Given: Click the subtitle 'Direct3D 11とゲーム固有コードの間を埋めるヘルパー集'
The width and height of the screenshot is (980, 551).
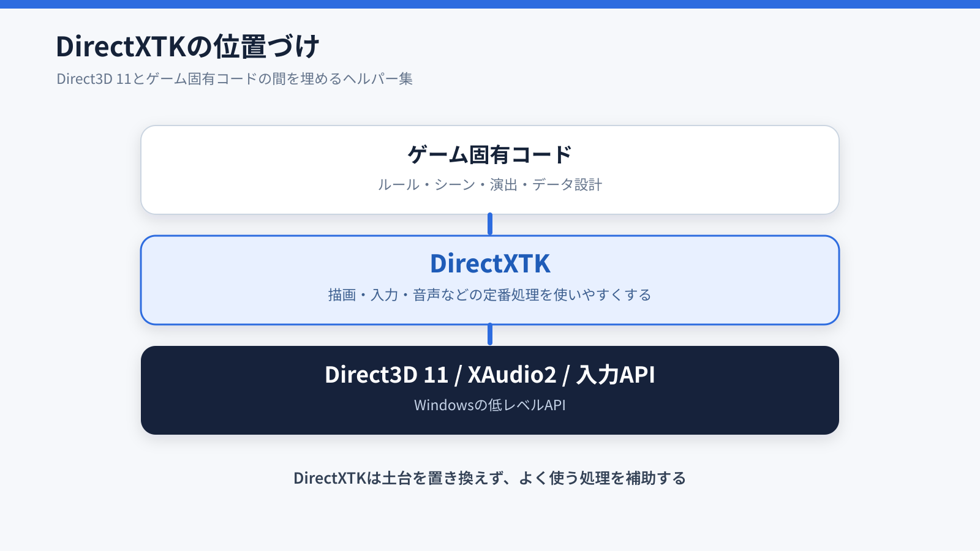Looking at the screenshot, I should click(x=235, y=79).
